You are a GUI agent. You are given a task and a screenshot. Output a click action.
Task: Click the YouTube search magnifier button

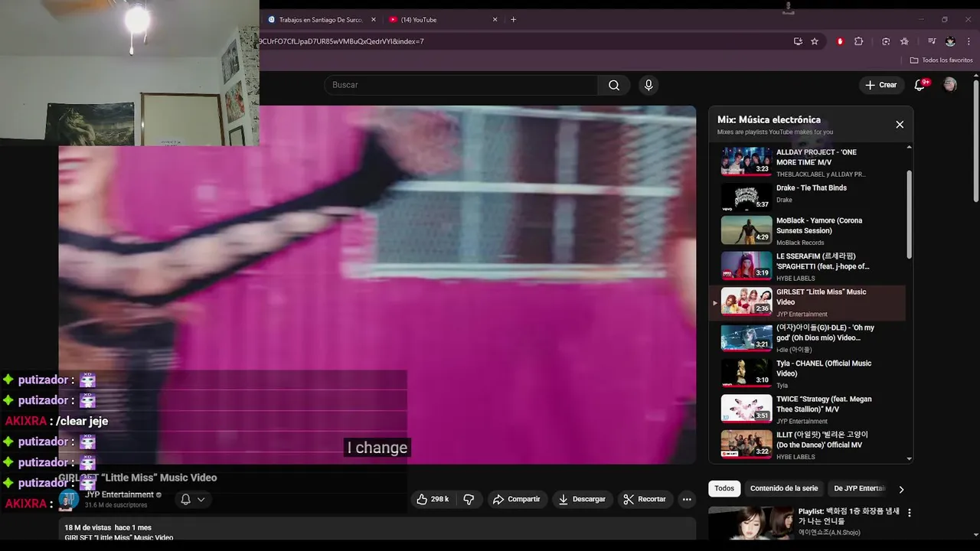click(x=614, y=85)
